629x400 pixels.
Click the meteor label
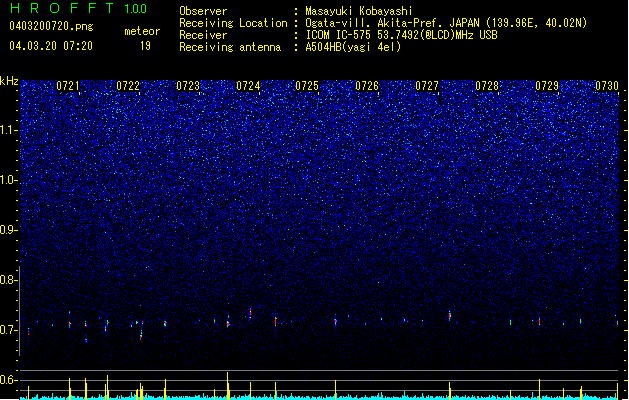[142, 31]
